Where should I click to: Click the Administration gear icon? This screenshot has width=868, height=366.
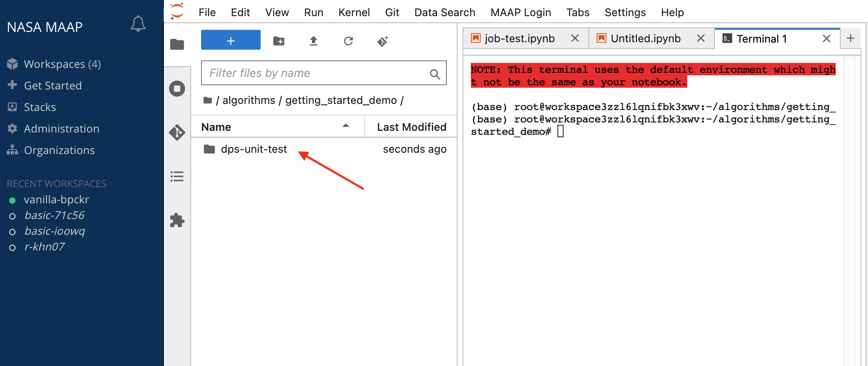click(12, 128)
